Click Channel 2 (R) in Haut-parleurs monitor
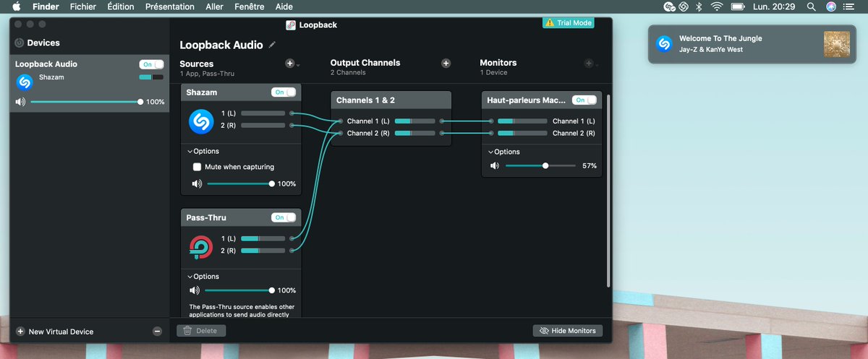868x359 pixels. pos(574,133)
